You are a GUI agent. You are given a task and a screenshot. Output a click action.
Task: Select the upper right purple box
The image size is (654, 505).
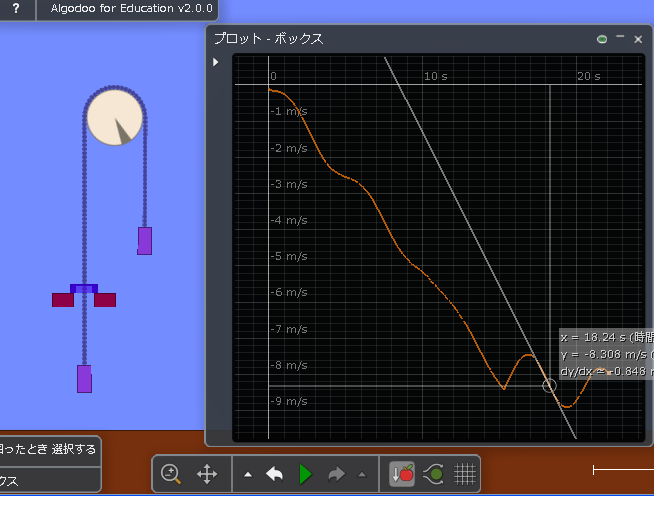(x=145, y=240)
